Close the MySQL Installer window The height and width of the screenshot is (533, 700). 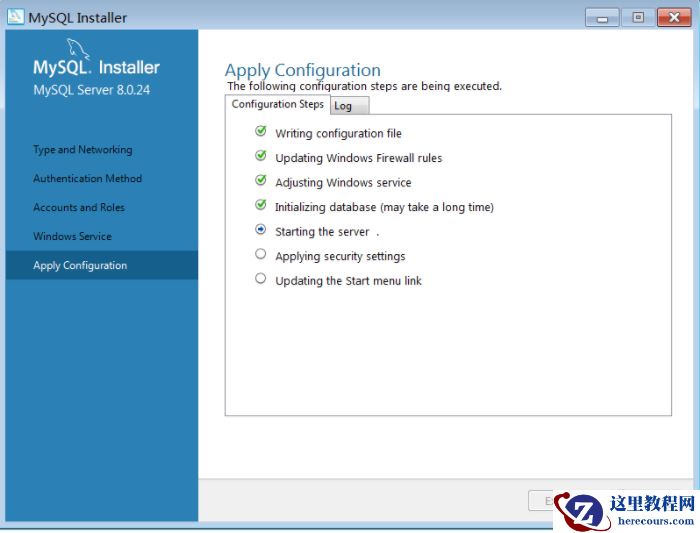674,18
